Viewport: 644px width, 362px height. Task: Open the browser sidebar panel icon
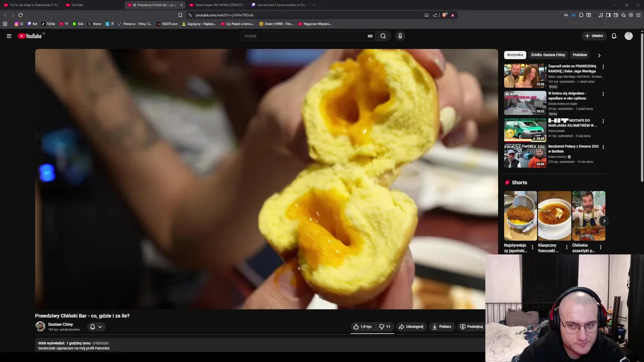(x=608, y=15)
